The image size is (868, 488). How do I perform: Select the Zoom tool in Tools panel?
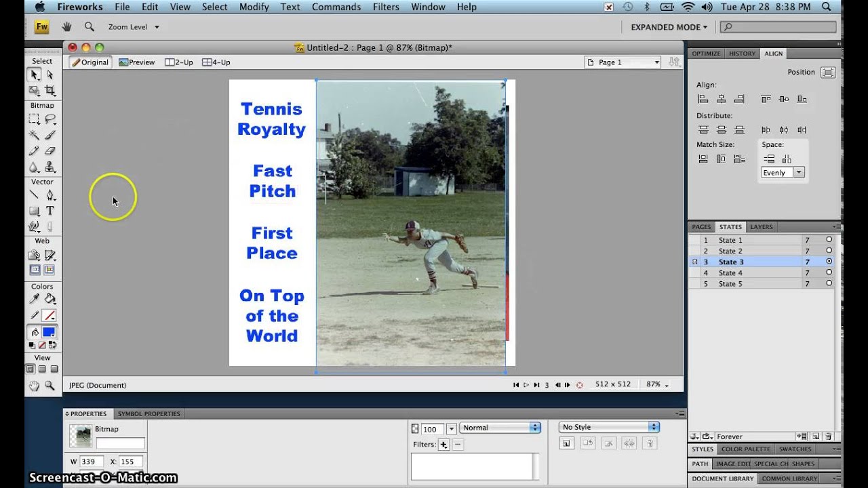pos(50,386)
